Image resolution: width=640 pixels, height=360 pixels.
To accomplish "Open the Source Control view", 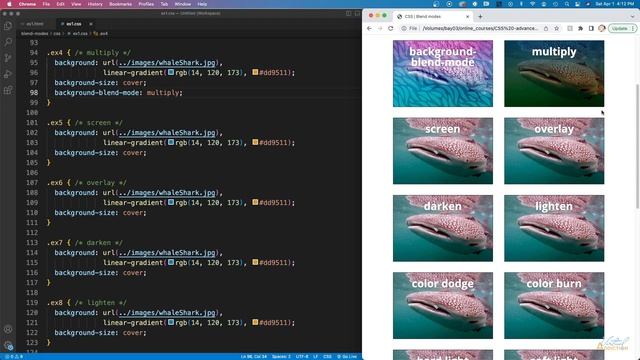I will coord(8,58).
